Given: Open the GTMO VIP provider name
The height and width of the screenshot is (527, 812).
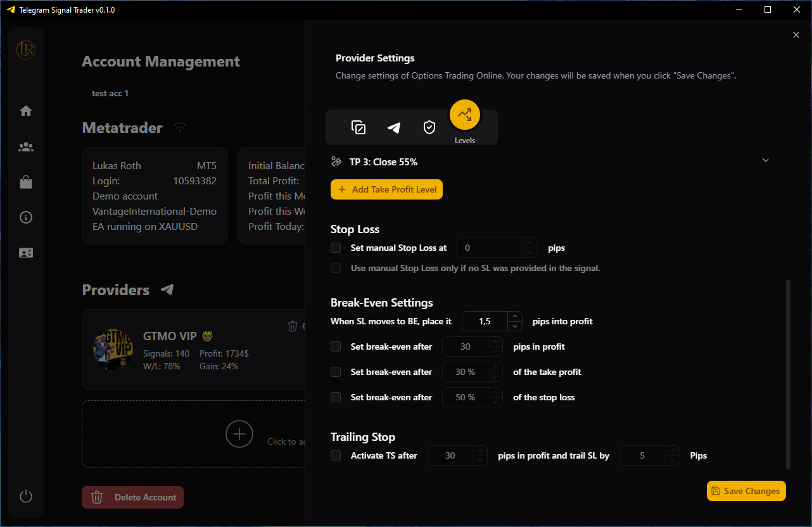Looking at the screenshot, I should click(x=179, y=336).
